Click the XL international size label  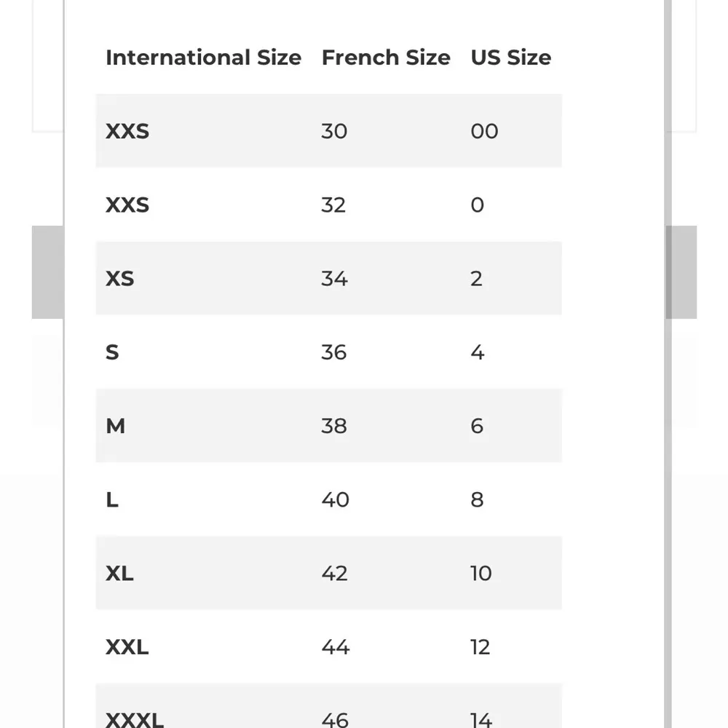(119, 573)
